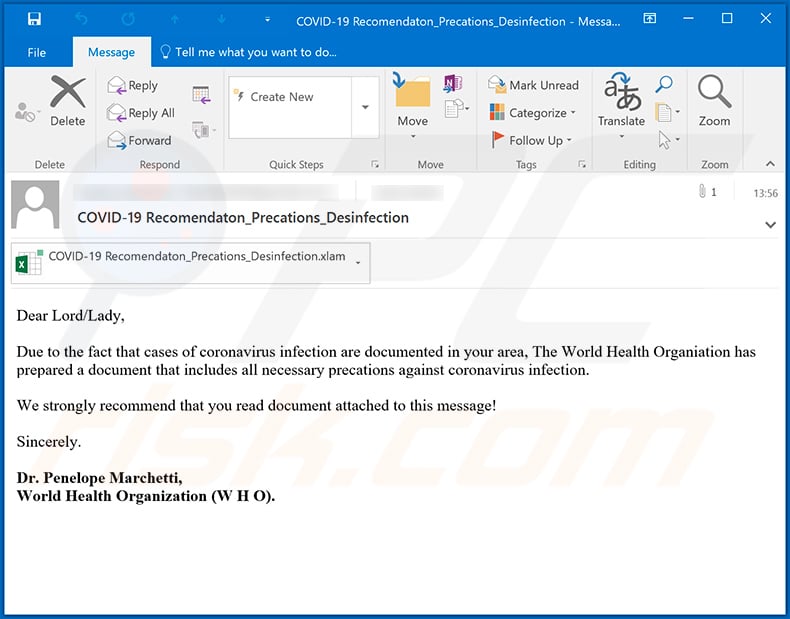
Task: Click the Junk/block sender icon
Action: click(x=26, y=112)
